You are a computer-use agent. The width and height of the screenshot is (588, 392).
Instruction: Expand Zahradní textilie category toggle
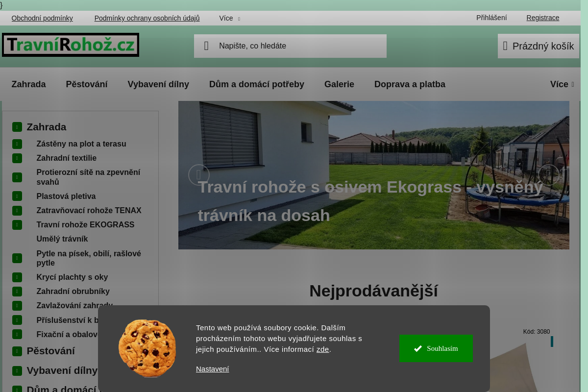(x=17, y=158)
